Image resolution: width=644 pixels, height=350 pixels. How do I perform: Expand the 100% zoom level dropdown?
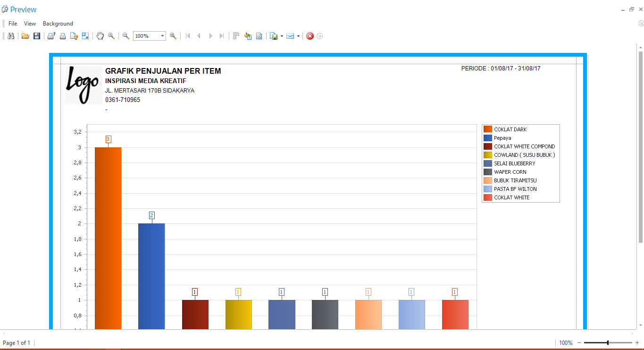(162, 36)
